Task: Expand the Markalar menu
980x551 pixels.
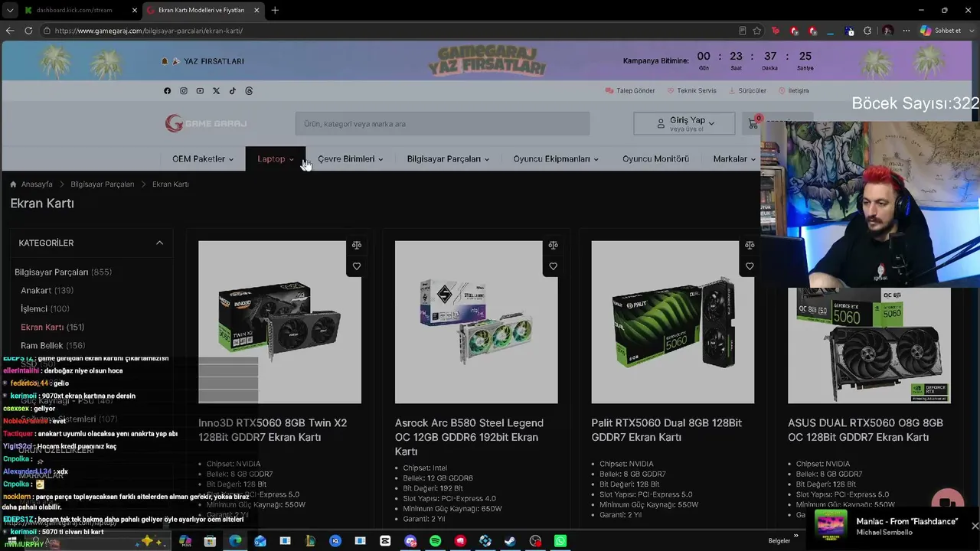Action: click(x=734, y=159)
